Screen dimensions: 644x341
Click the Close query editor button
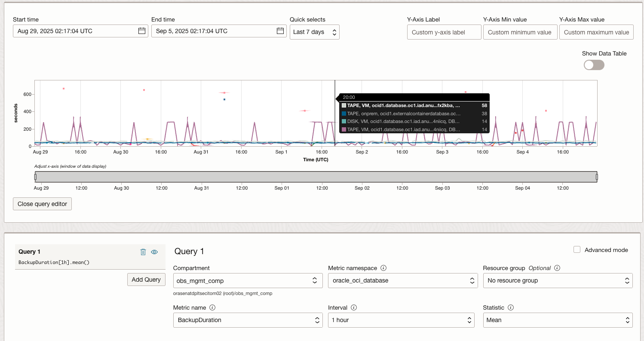[42, 204]
